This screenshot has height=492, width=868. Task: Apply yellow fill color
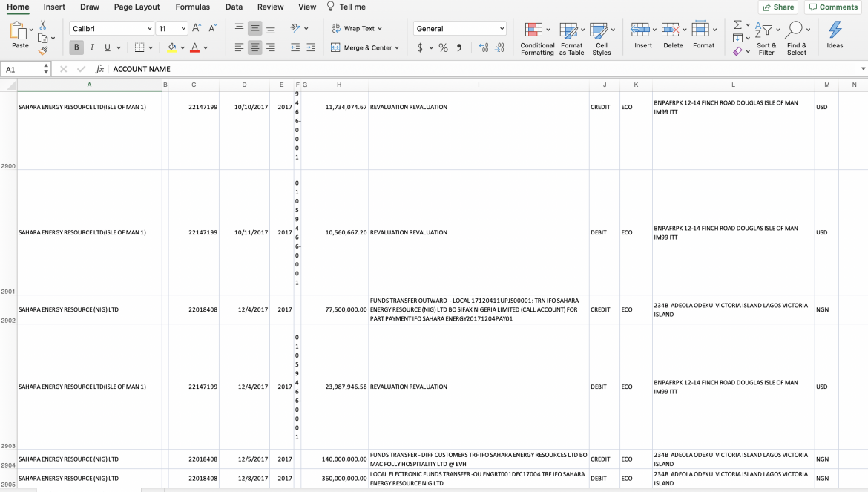click(x=172, y=47)
